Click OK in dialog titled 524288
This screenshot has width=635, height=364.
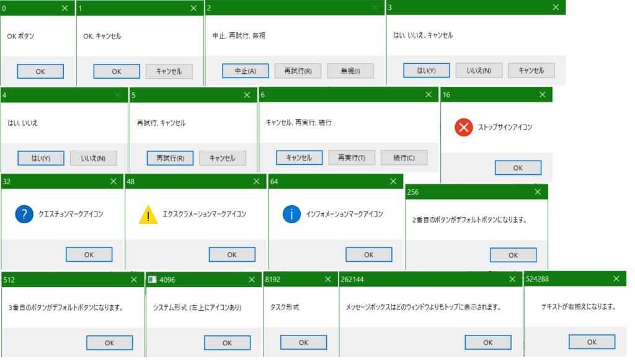592,342
